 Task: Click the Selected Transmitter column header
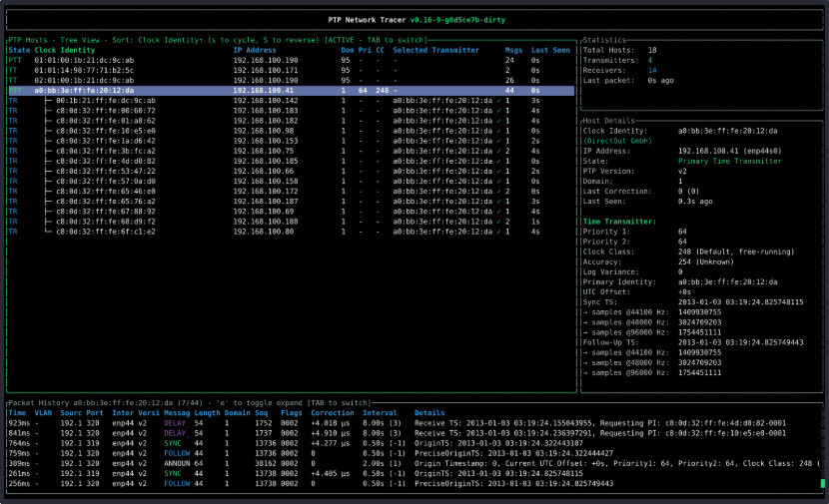pos(436,50)
